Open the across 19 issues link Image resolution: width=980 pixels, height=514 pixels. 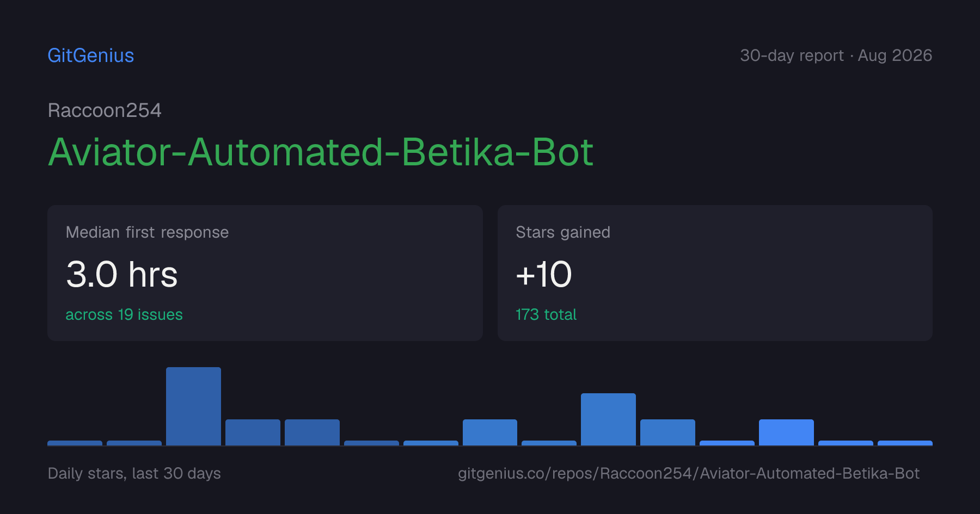(x=124, y=314)
